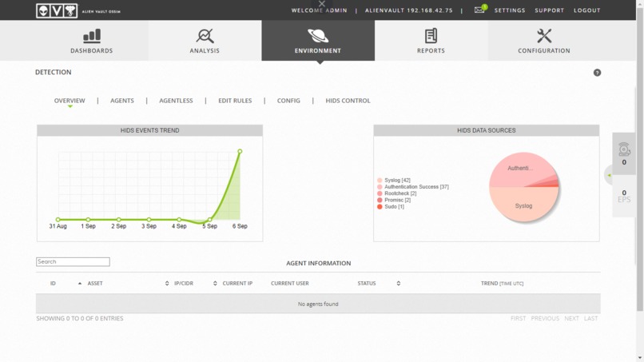The height and width of the screenshot is (362, 644).
Task: Click the Search field in Agent Information
Action: [x=73, y=262]
